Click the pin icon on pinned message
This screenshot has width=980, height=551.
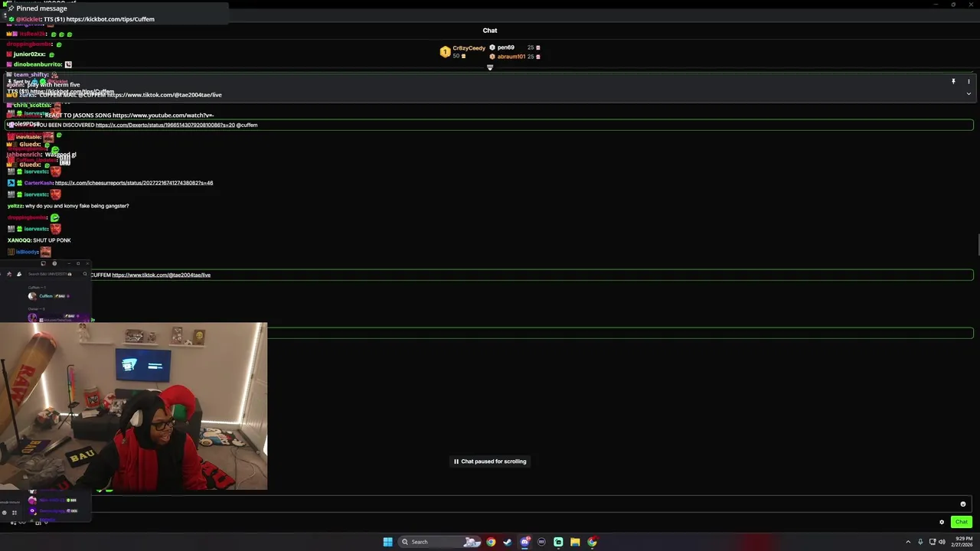[953, 81]
